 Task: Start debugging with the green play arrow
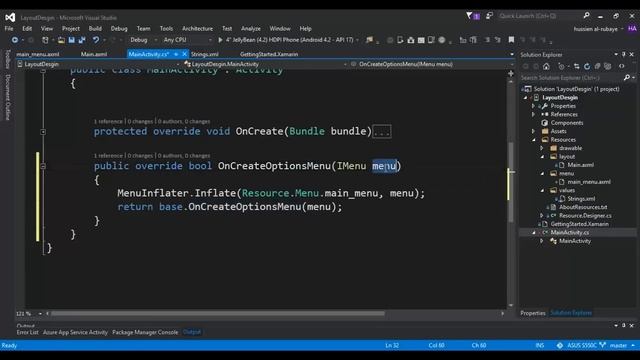click(220, 40)
